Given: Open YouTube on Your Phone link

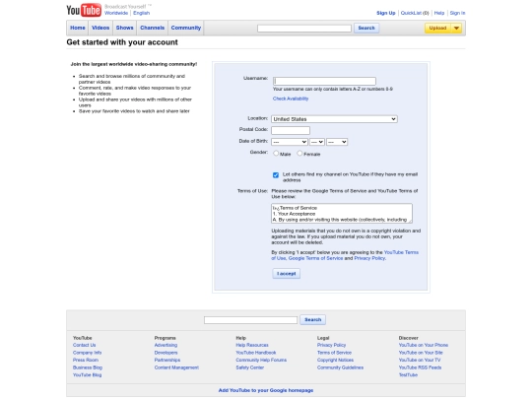Looking at the screenshot, I should pos(424,346).
